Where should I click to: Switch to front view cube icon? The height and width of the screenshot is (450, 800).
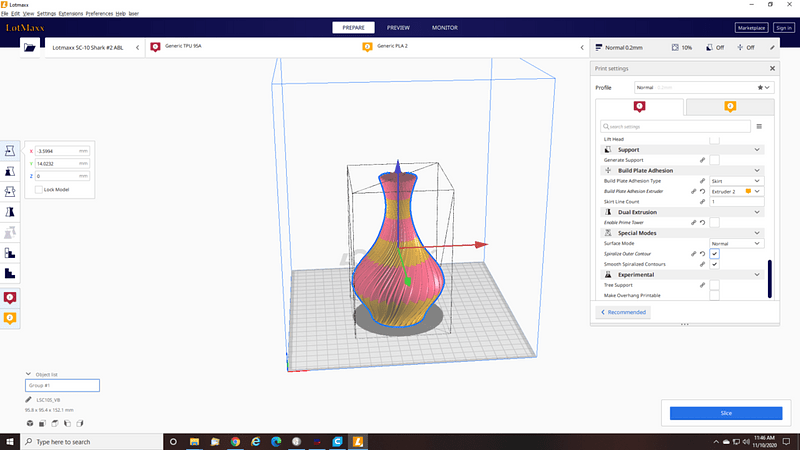[42, 423]
